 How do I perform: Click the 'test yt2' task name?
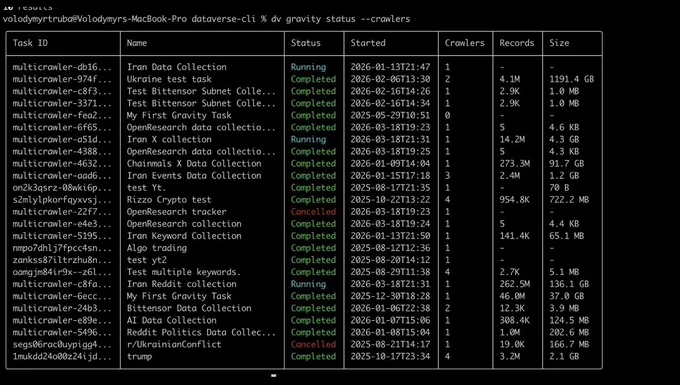[x=147, y=260]
